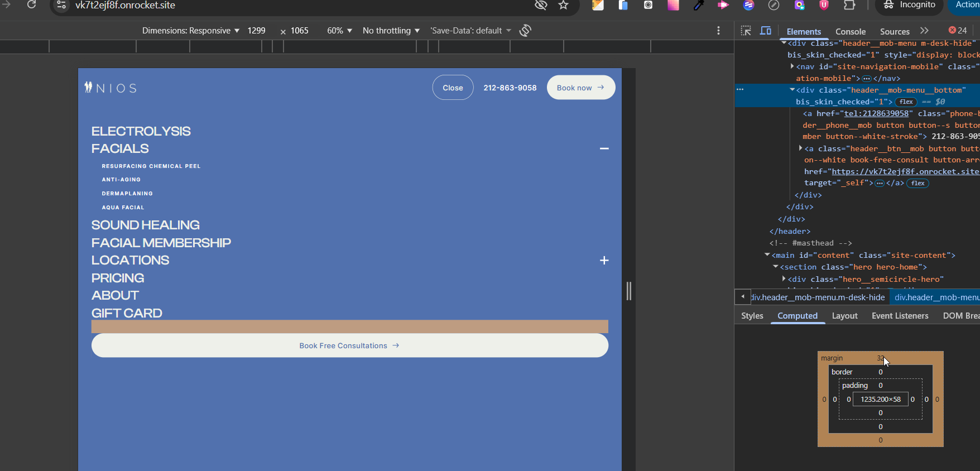Screen dimensions: 980x471
Task: Switch to the Elements tab
Action: [x=804, y=32]
